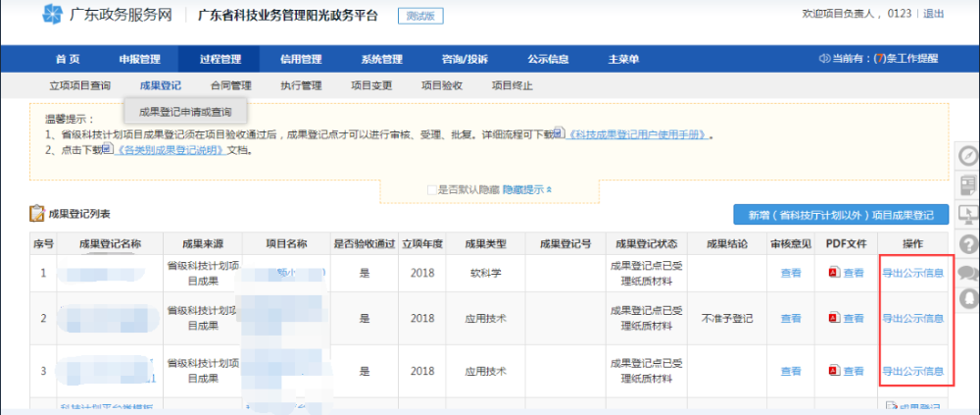980x415 pixels.
Task: Collapse tips with 隐藏提示 link
Action: [x=527, y=188]
